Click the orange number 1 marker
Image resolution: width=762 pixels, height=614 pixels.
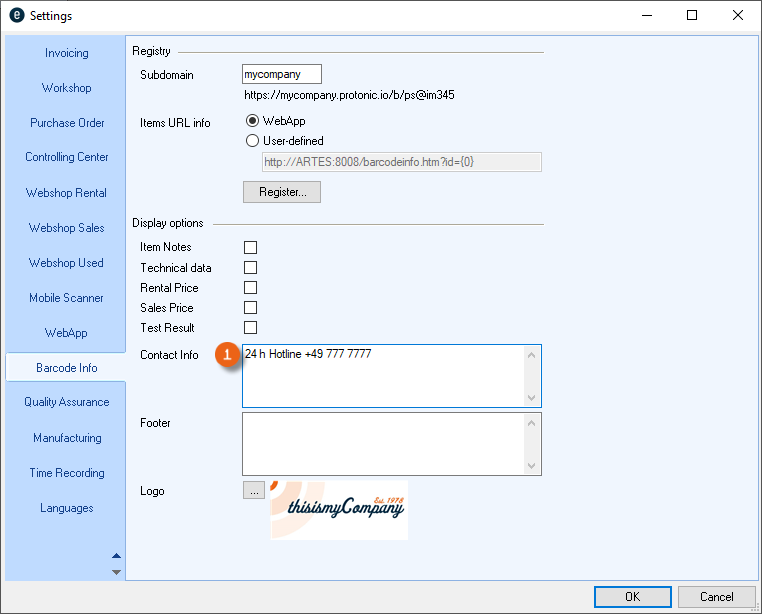[x=227, y=355]
